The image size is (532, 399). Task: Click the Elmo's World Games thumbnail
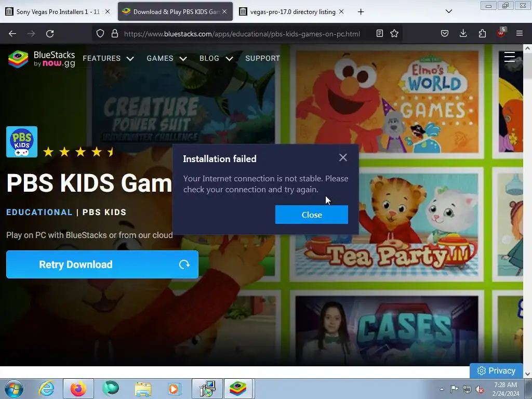[387, 102]
